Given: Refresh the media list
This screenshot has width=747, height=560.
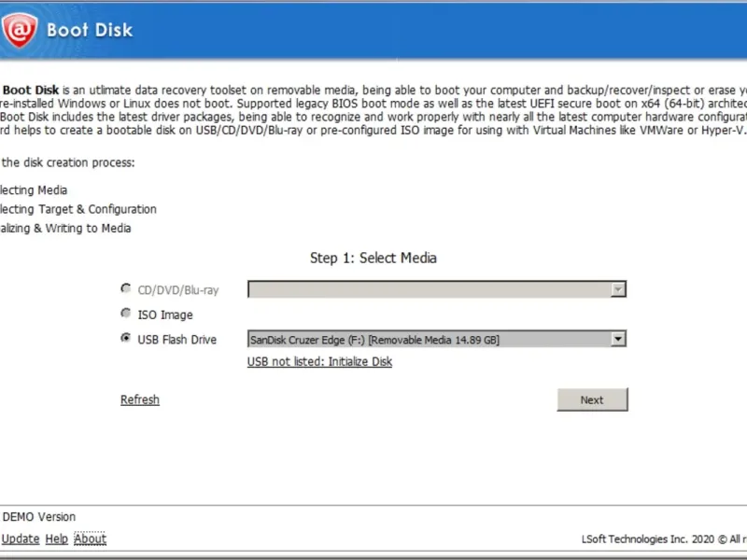Looking at the screenshot, I should point(140,399).
